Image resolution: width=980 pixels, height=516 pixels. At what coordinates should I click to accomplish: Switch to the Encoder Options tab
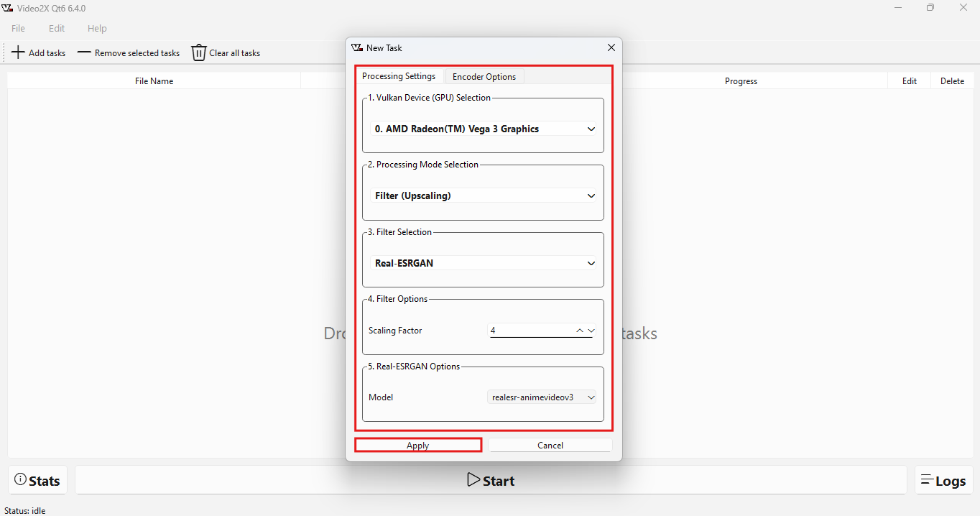484,76
